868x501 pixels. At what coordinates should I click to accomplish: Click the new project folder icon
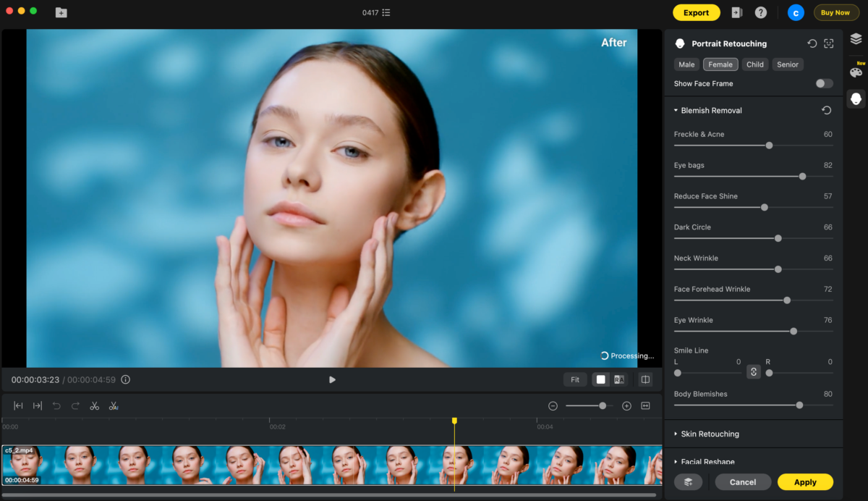(x=61, y=12)
